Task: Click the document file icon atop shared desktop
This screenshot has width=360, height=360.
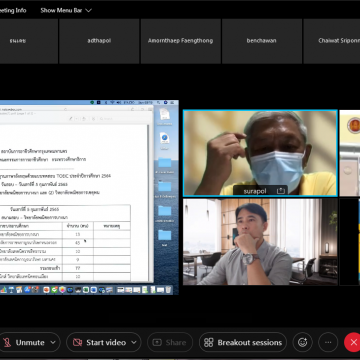Action: coord(165,115)
